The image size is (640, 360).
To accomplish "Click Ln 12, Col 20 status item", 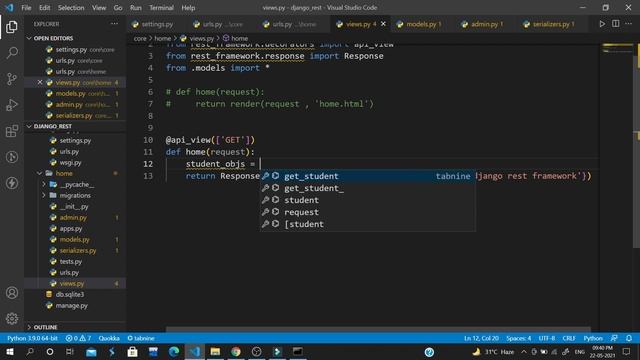I will pyautogui.click(x=481, y=338).
